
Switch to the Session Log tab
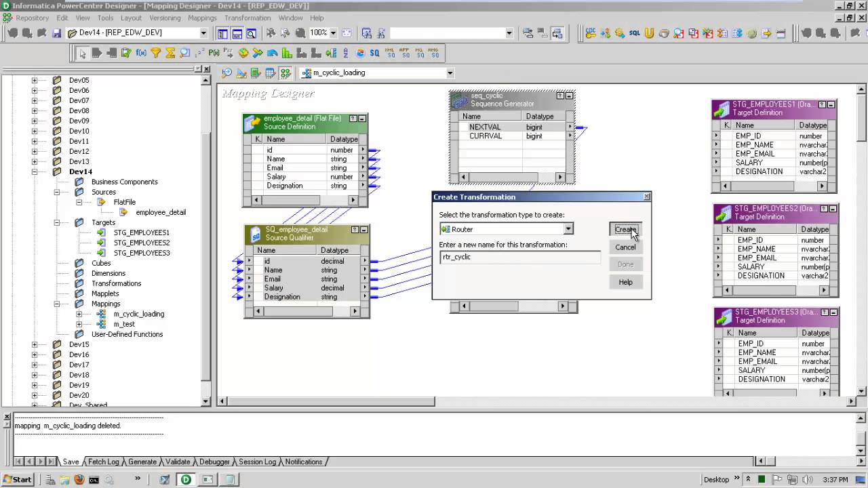pos(257,462)
